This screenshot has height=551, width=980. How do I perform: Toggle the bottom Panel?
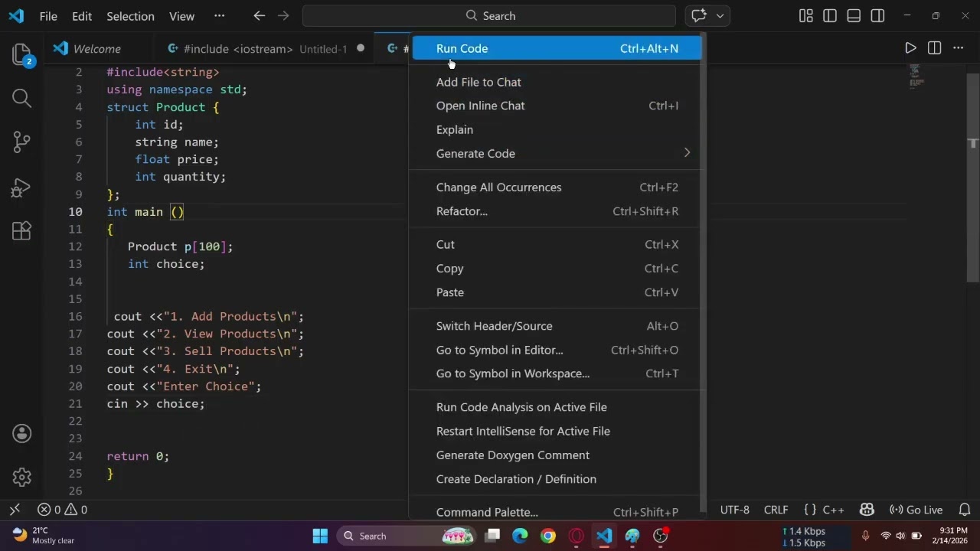tap(854, 15)
